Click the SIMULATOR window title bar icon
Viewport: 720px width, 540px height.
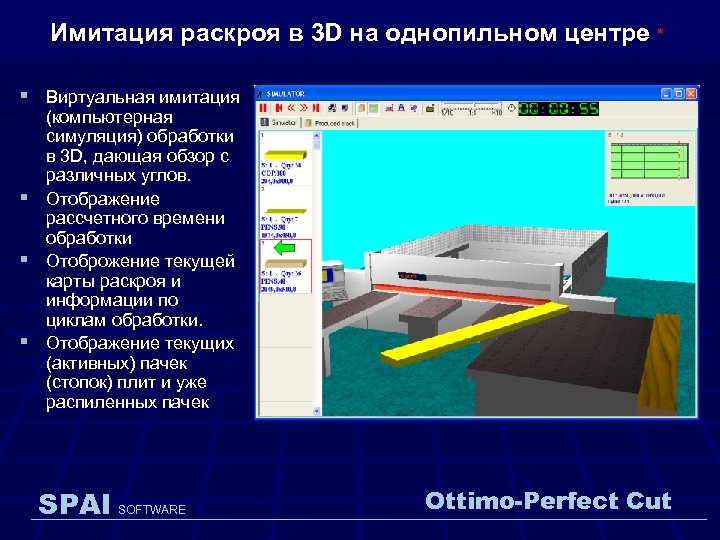tap(260, 94)
